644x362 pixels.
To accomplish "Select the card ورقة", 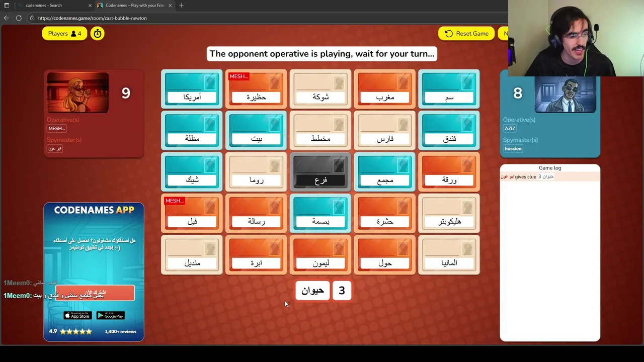I will point(449,172).
